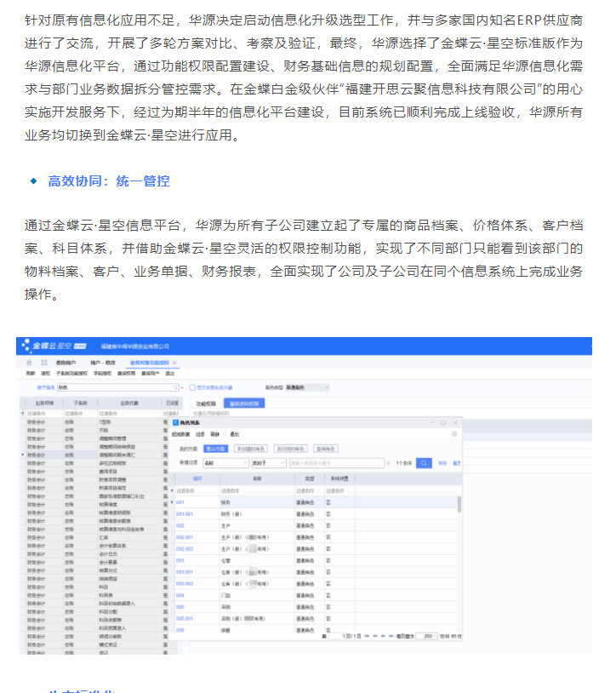Close the 角色列表 dialog
This screenshot has width=616, height=693.
[x=455, y=422]
